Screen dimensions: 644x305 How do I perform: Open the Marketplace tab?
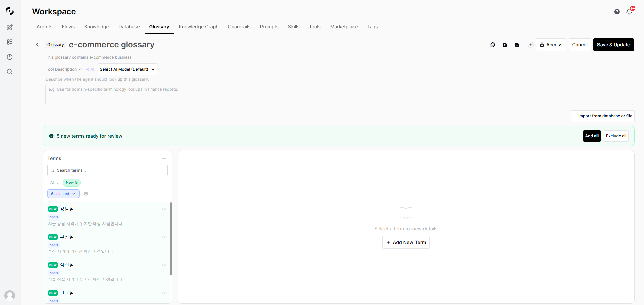pyautogui.click(x=344, y=27)
